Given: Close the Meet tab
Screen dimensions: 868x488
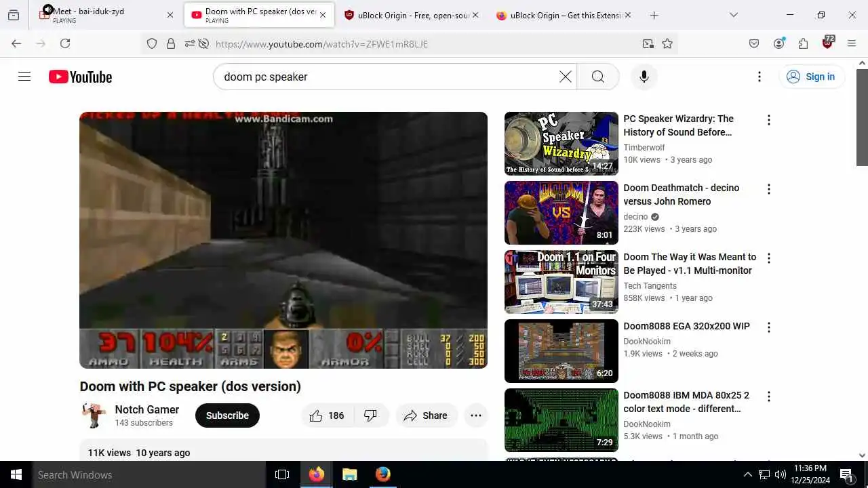Looking at the screenshot, I should click(170, 15).
